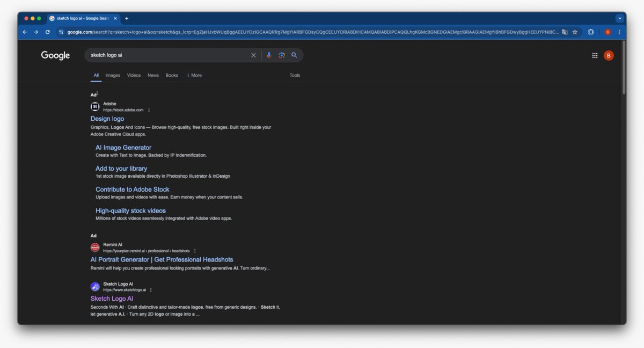Click the 'https://www.sketchlogo.ai' URL text
The height and width of the screenshot is (348, 644).
click(x=125, y=290)
